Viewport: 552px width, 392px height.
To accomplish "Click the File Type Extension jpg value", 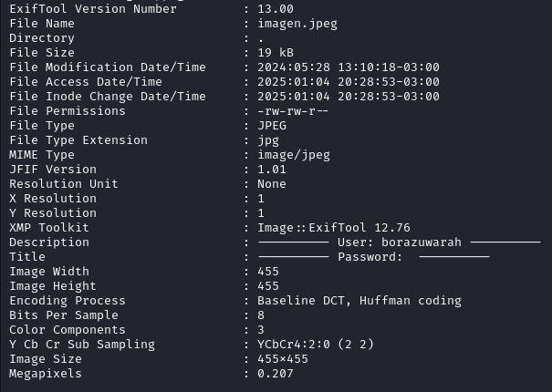I will [x=268, y=140].
